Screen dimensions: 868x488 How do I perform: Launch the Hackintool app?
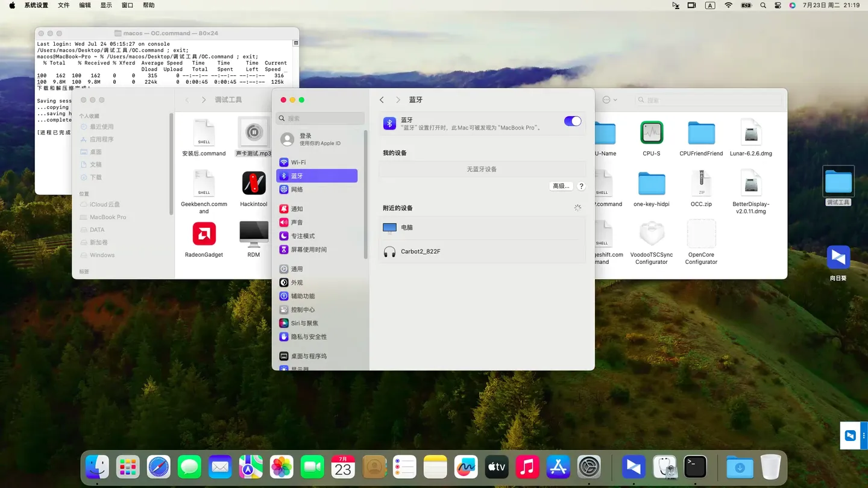253,184
